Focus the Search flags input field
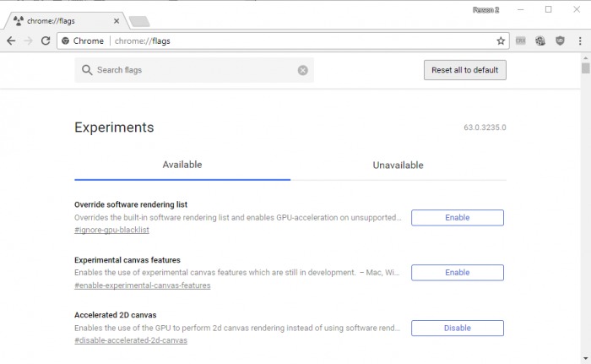The width and height of the screenshot is (591, 364). (194, 70)
